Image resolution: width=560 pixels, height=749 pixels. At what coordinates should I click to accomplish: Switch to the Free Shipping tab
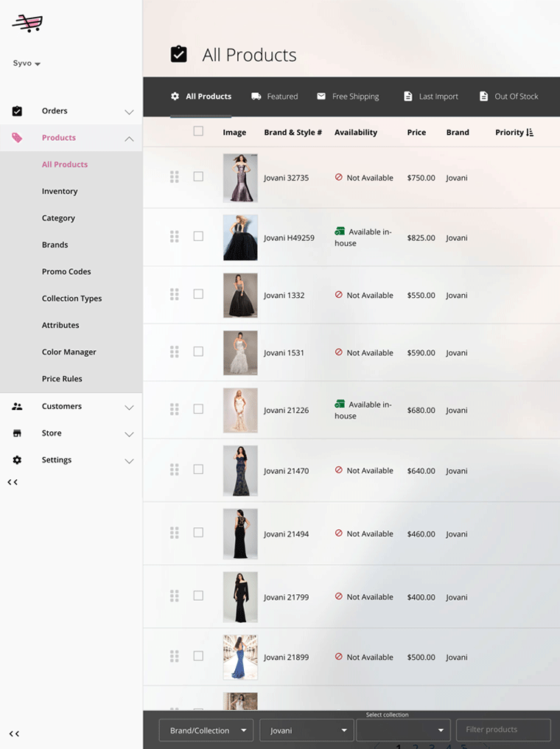point(348,97)
